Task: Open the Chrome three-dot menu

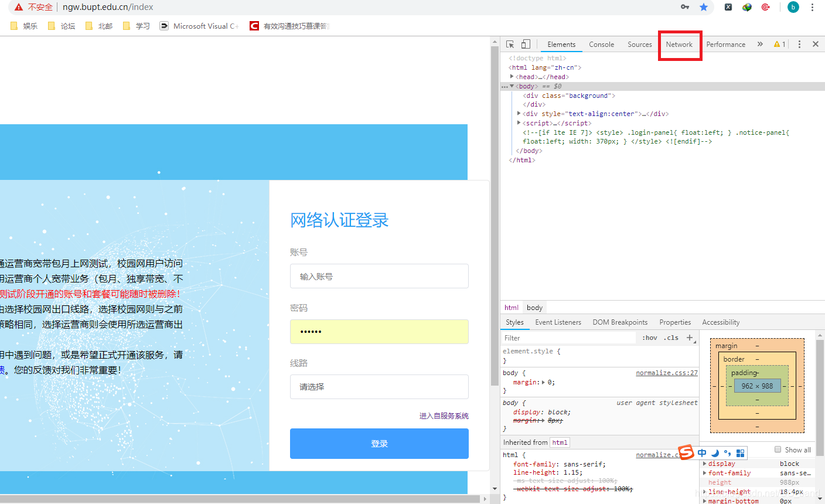Action: 812,7
